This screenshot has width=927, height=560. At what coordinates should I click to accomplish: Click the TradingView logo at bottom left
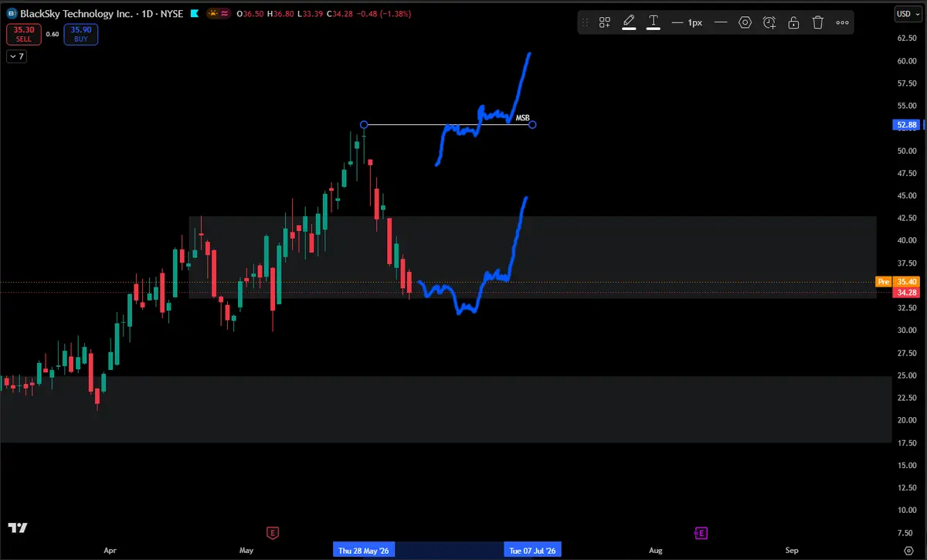coord(18,528)
